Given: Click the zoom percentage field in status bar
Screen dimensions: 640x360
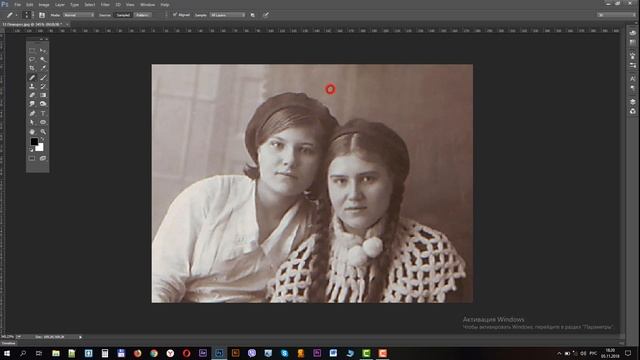Looking at the screenshot, I should [x=7, y=337].
